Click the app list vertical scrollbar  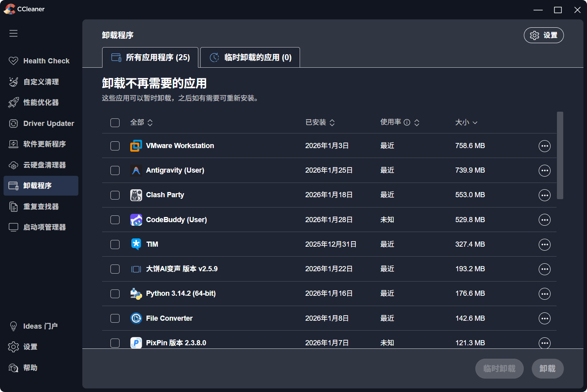click(x=560, y=155)
